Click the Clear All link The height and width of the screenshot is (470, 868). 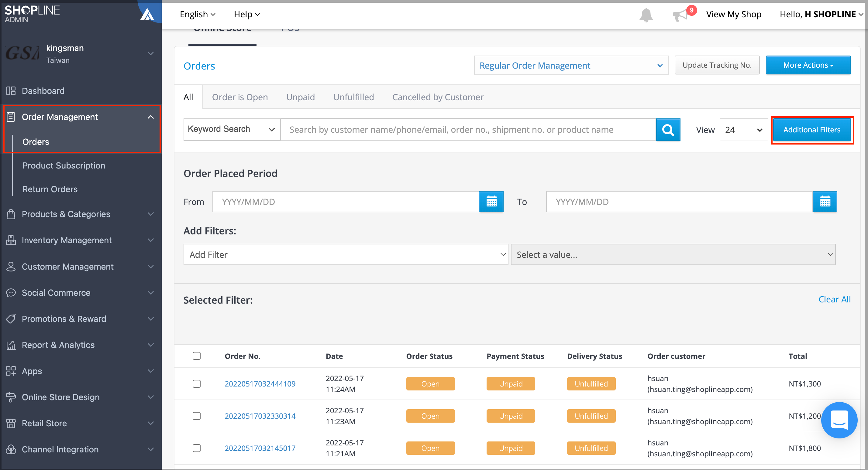point(834,299)
